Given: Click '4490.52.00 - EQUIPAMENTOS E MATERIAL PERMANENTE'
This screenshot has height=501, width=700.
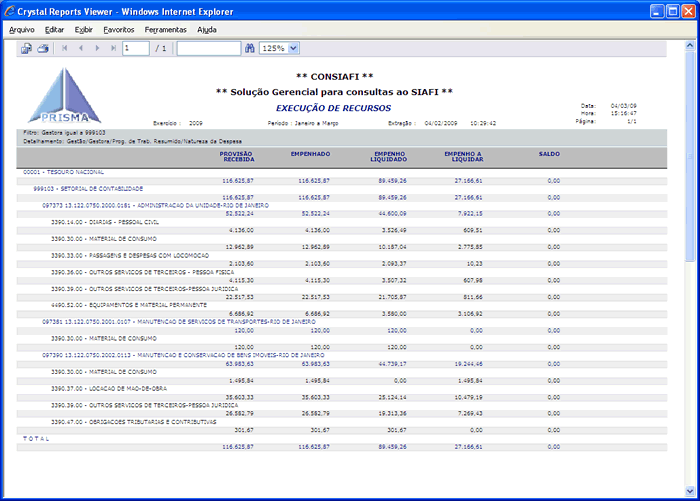Looking at the screenshot, I should click(129, 305).
